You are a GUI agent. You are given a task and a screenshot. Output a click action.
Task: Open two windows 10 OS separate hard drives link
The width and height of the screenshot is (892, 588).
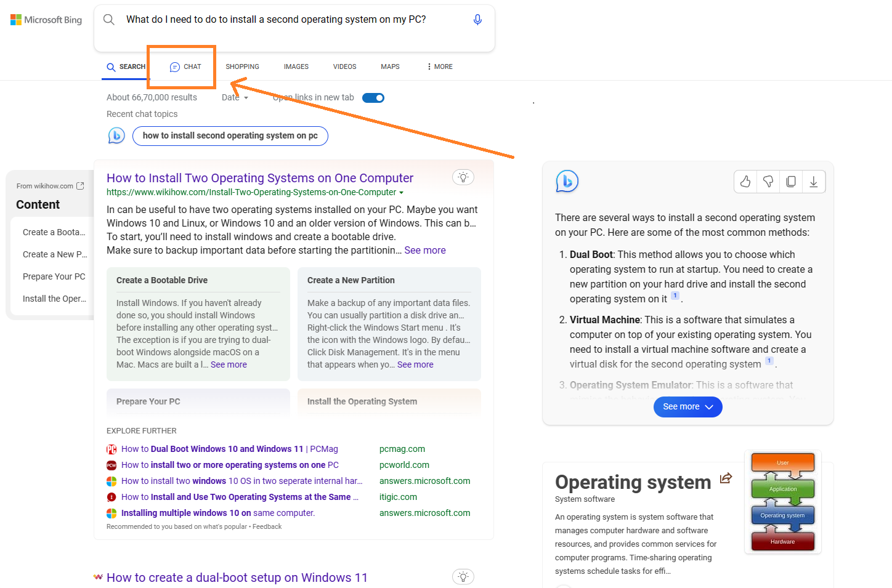pyautogui.click(x=241, y=481)
